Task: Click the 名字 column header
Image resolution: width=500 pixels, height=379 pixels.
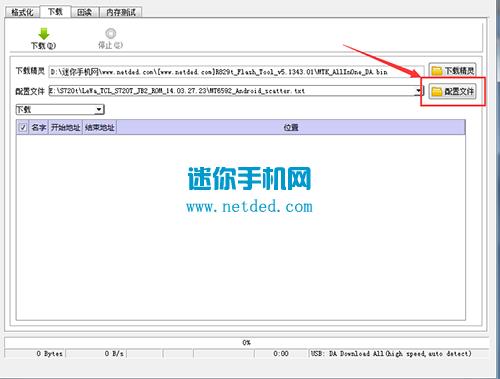Action: 39,127
